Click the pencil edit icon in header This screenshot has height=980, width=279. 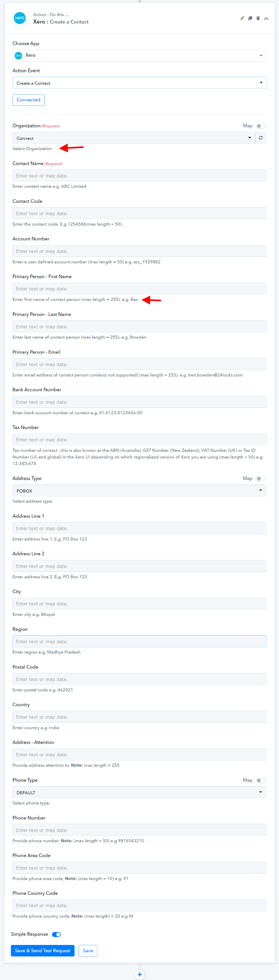click(242, 18)
